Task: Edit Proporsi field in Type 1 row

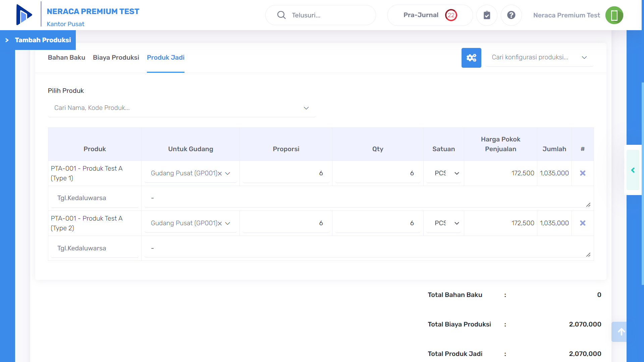Action: 286,173
